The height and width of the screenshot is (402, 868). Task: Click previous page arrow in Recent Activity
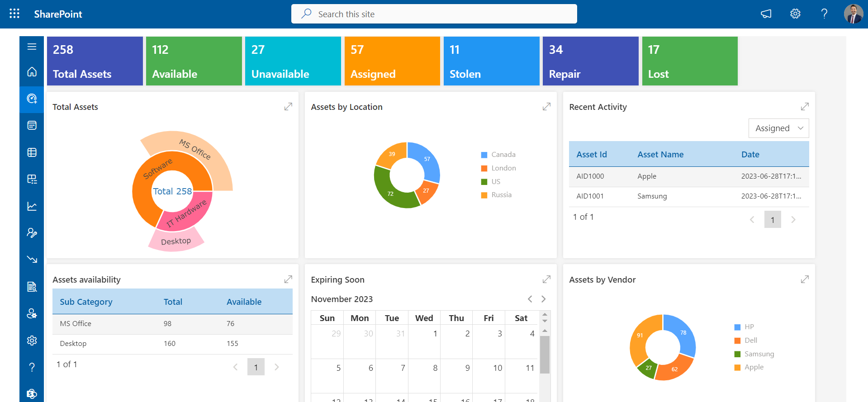752,220
